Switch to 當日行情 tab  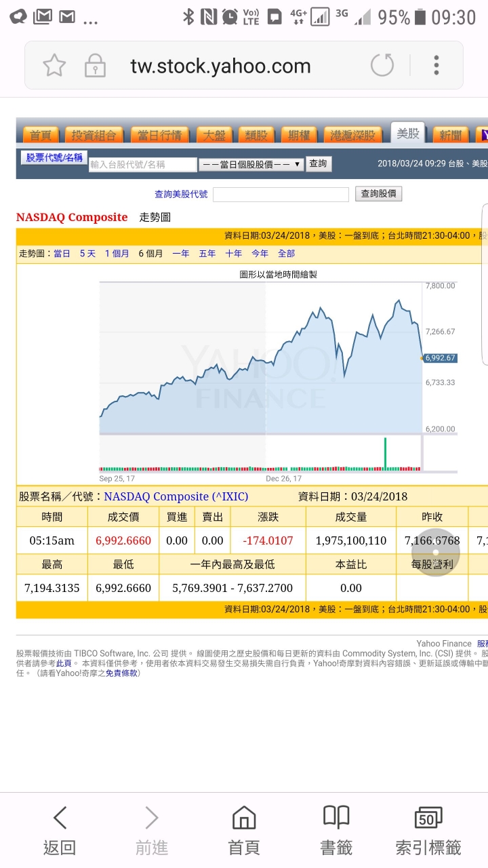pos(160,135)
